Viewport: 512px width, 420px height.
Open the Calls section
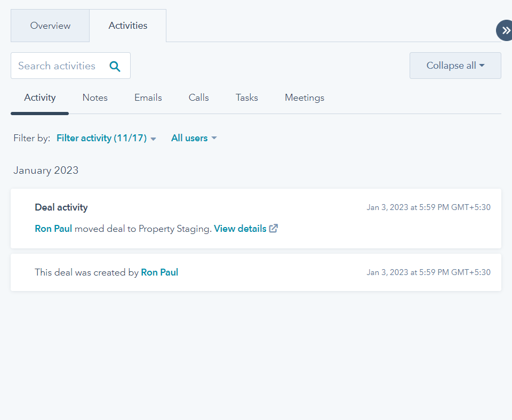(198, 98)
